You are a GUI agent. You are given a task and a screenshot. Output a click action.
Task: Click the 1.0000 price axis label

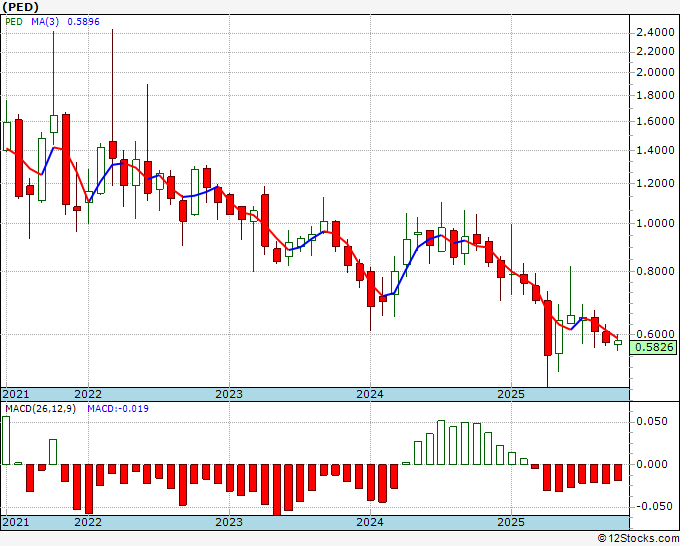coord(655,223)
